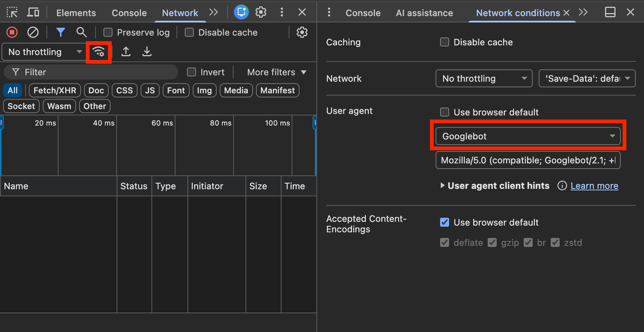
Task: Click the export HAR download icon
Action: pos(147,52)
